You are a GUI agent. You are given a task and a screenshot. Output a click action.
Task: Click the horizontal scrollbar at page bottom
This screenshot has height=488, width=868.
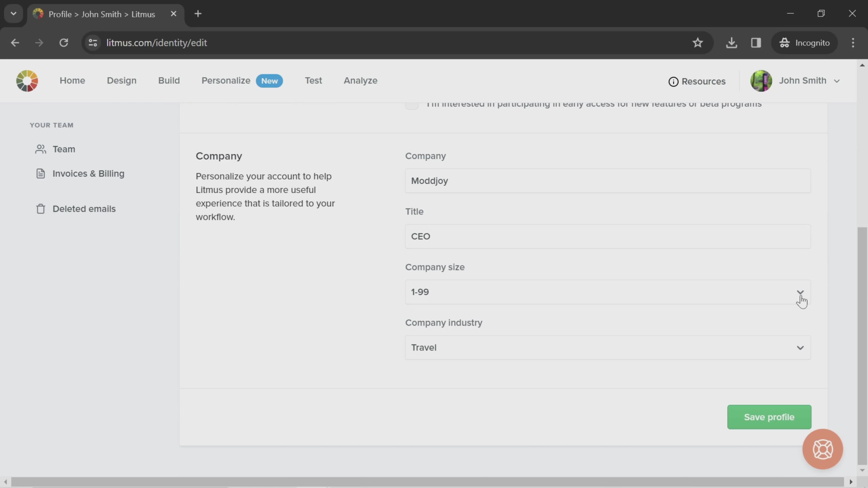point(427,482)
